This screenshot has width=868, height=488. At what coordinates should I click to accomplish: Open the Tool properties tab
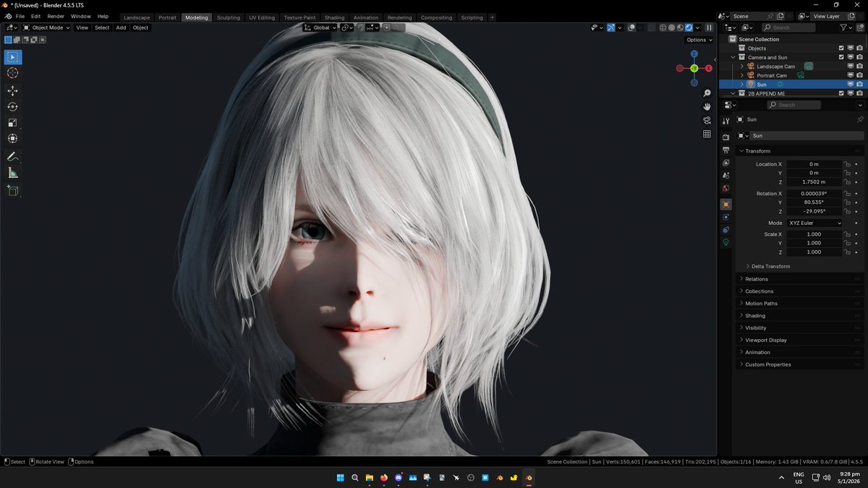[x=726, y=121]
